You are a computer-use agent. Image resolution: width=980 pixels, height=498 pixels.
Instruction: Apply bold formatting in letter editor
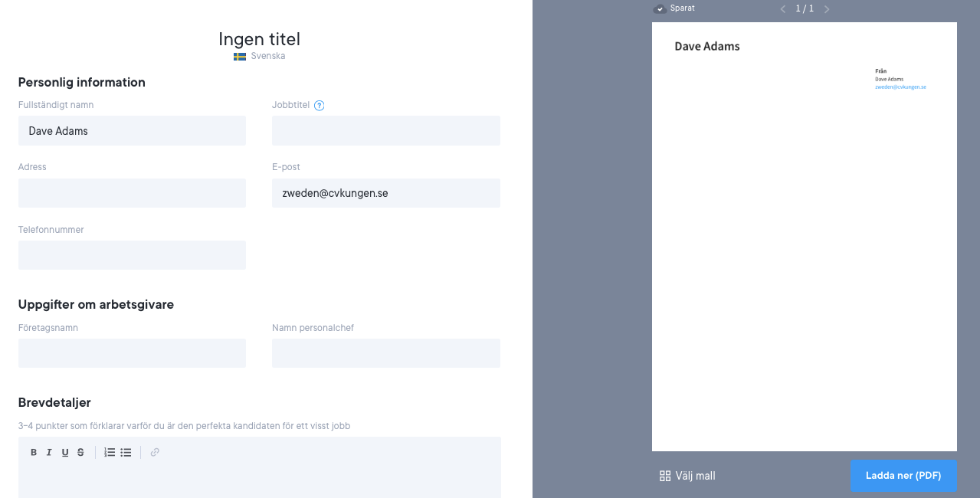34,453
